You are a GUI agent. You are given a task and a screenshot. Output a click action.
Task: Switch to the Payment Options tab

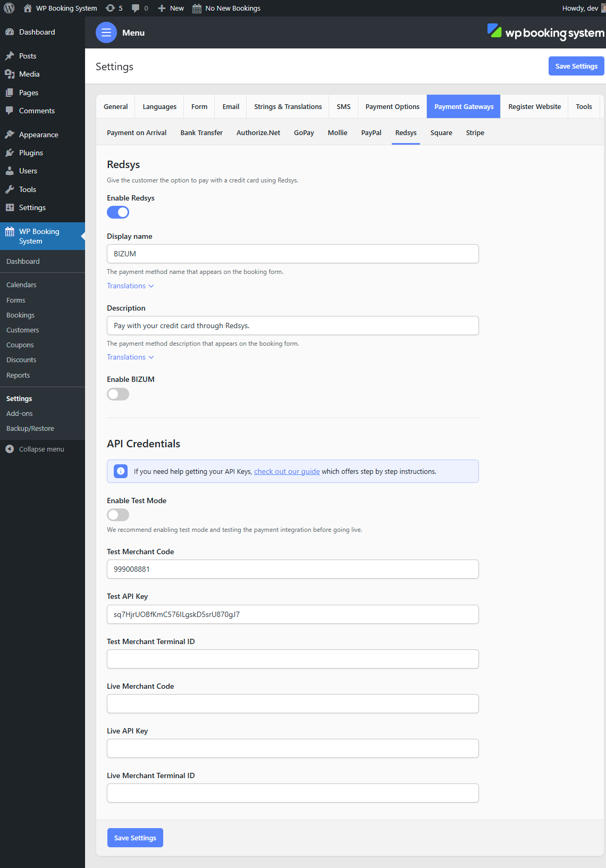pos(392,106)
